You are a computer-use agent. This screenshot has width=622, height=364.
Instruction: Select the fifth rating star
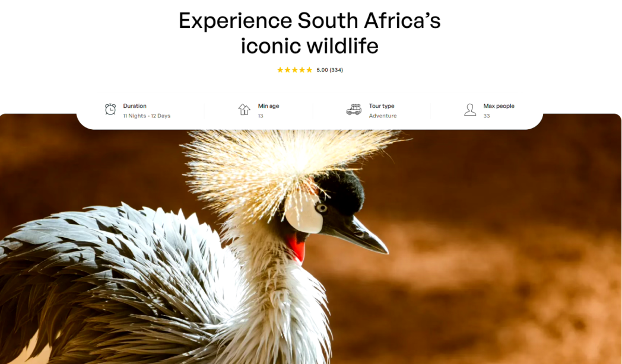click(x=309, y=70)
